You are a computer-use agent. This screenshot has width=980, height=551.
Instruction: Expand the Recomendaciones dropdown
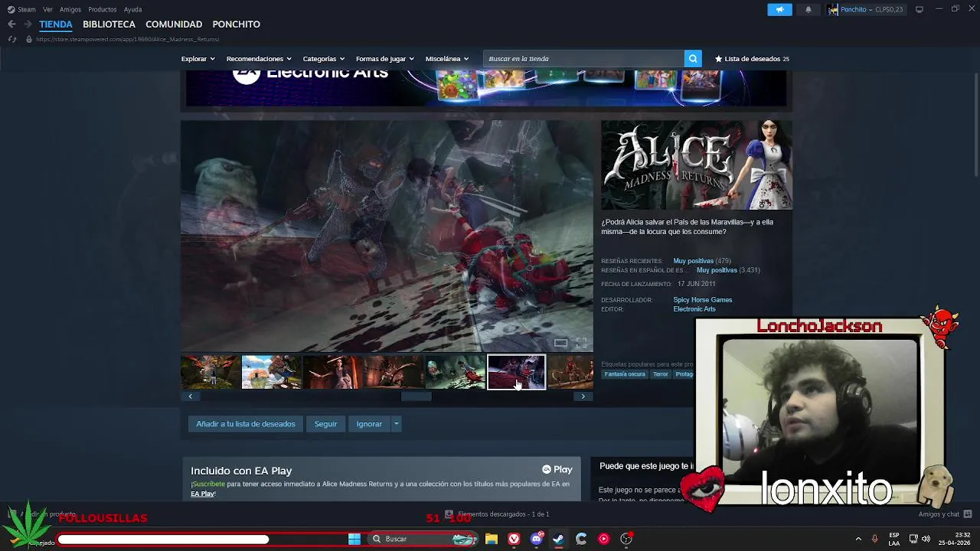click(259, 59)
